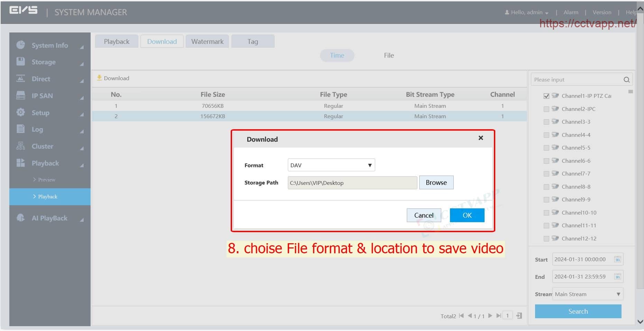
Task: Tick the Channel5-5 checkbox
Action: coord(546,148)
